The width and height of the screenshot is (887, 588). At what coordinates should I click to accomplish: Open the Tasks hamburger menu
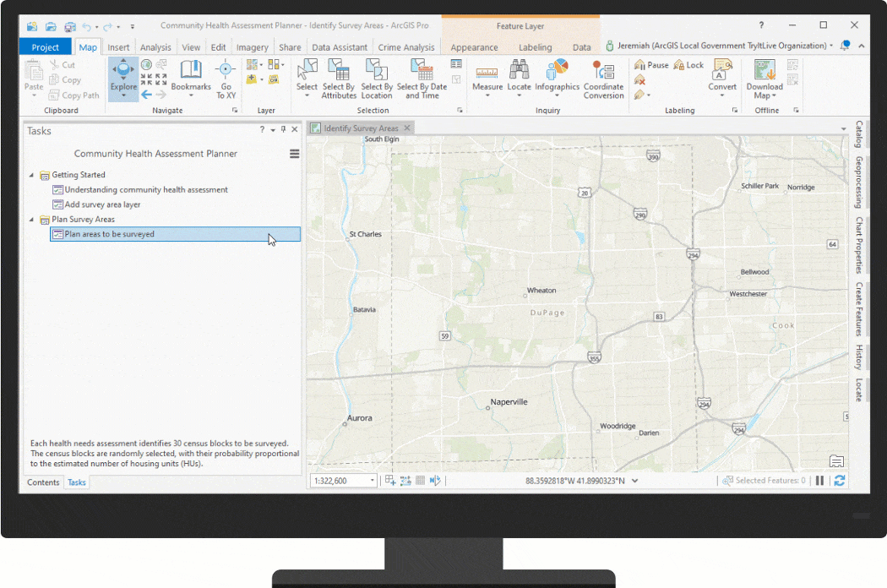294,154
